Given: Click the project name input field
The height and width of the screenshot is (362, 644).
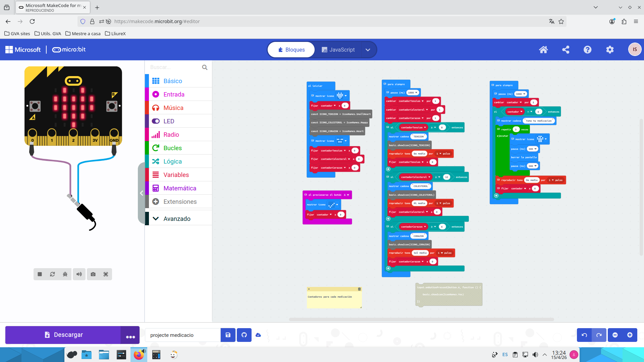Looking at the screenshot, I should (183, 335).
